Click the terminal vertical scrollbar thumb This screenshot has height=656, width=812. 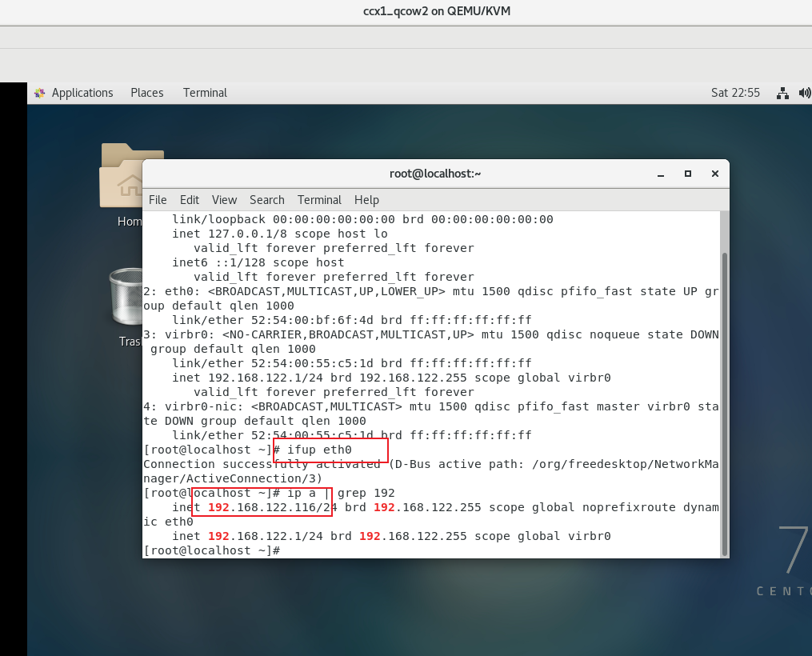pos(725,404)
